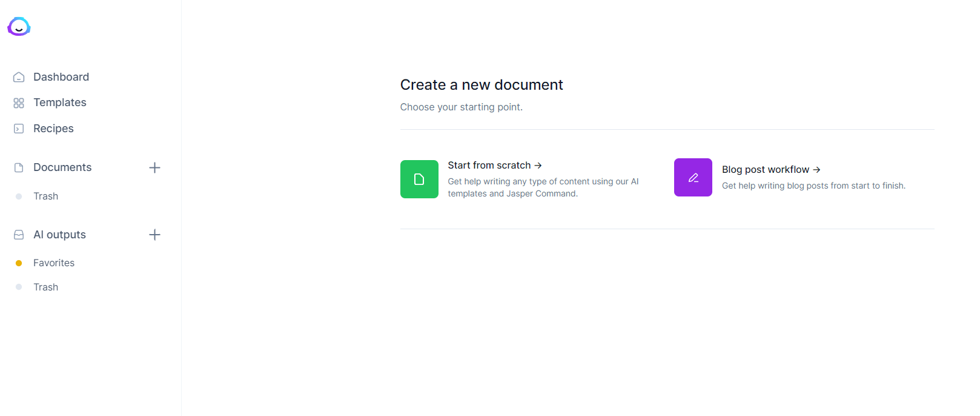The height and width of the screenshot is (416, 980).
Task: Click the Documents page icon
Action: pyautogui.click(x=19, y=167)
